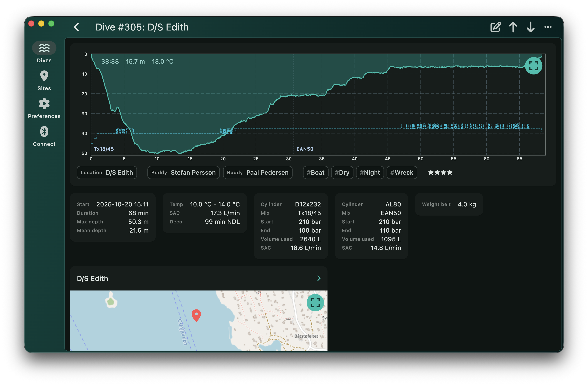Open the edit dive pencil icon
The image size is (588, 385).
[495, 27]
